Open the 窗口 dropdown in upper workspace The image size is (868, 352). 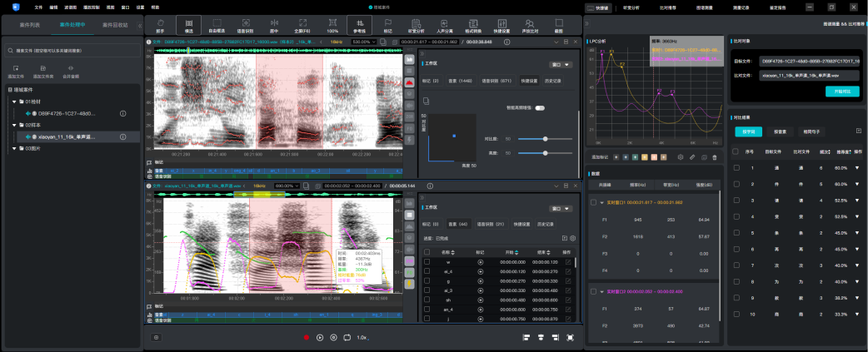[560, 63]
